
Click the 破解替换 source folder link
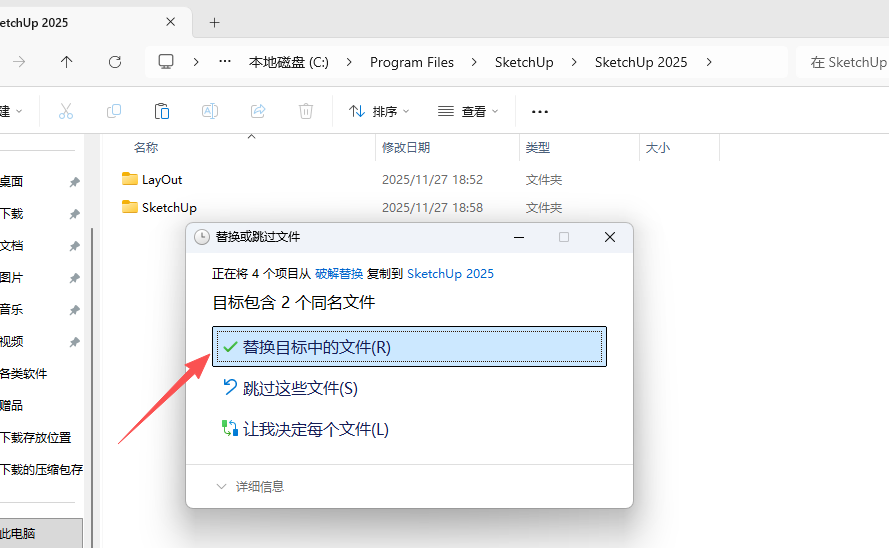(x=339, y=274)
